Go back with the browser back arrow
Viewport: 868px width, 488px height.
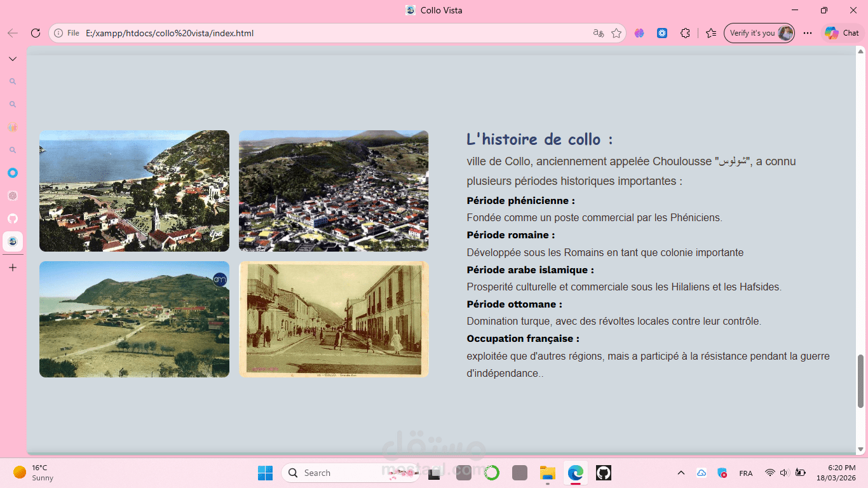click(13, 33)
